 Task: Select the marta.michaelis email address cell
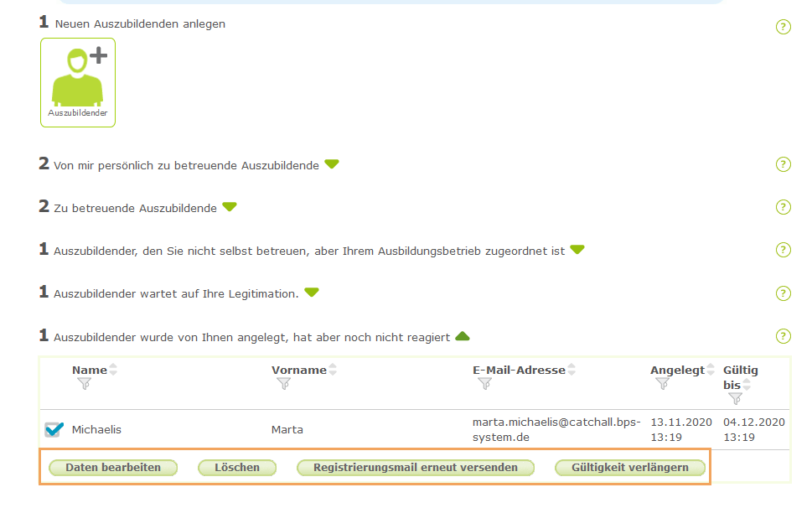pos(556,429)
